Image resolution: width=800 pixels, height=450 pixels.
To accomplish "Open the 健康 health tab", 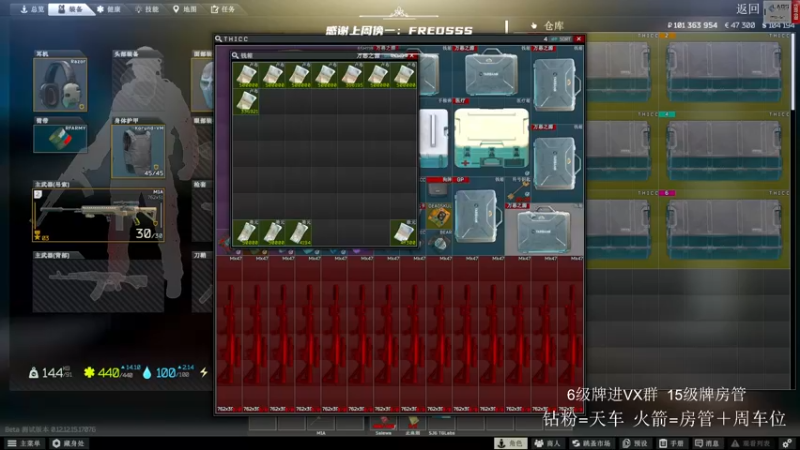I will coord(109,9).
